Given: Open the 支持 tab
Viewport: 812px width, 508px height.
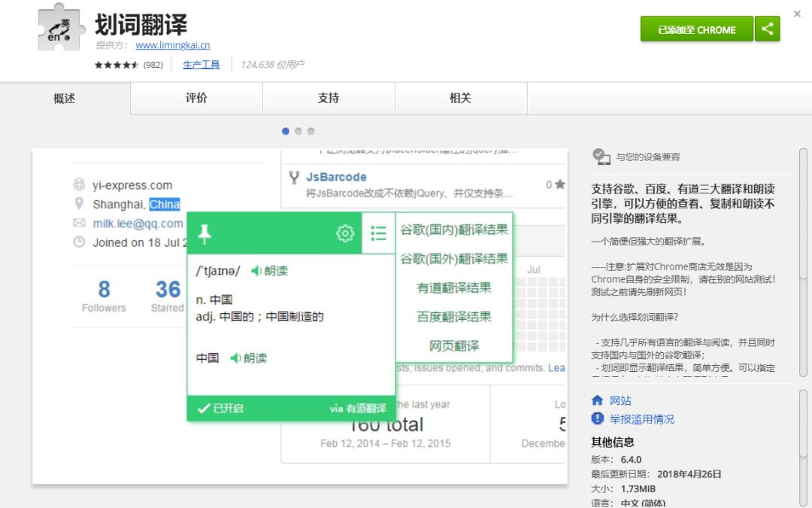Looking at the screenshot, I should point(329,98).
